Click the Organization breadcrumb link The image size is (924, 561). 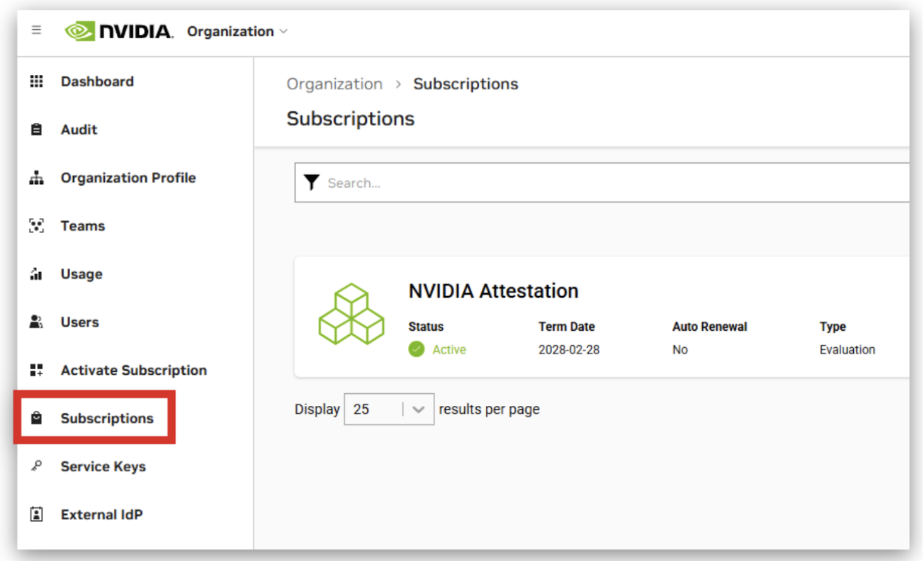point(334,84)
